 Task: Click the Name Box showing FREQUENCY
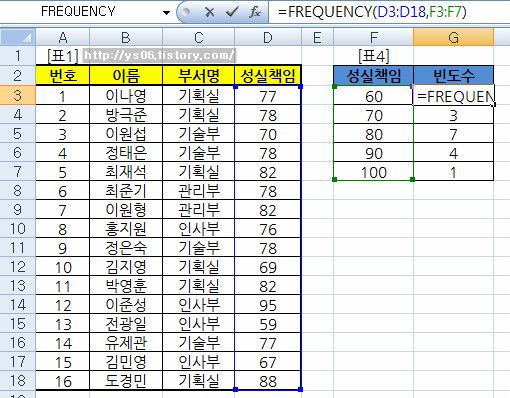[x=78, y=12]
